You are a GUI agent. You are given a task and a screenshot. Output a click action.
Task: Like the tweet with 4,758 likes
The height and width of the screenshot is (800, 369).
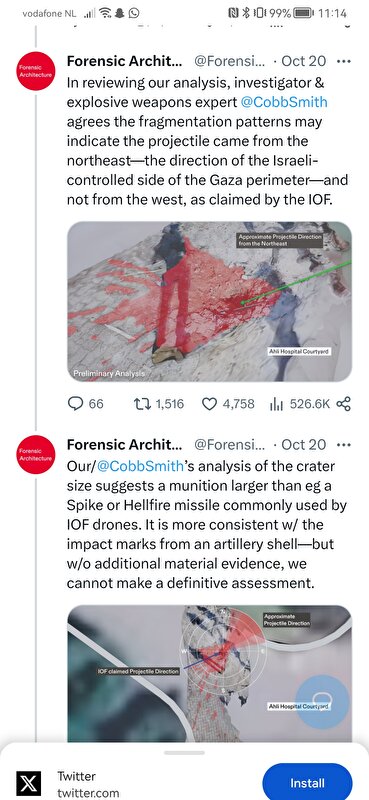(228, 404)
